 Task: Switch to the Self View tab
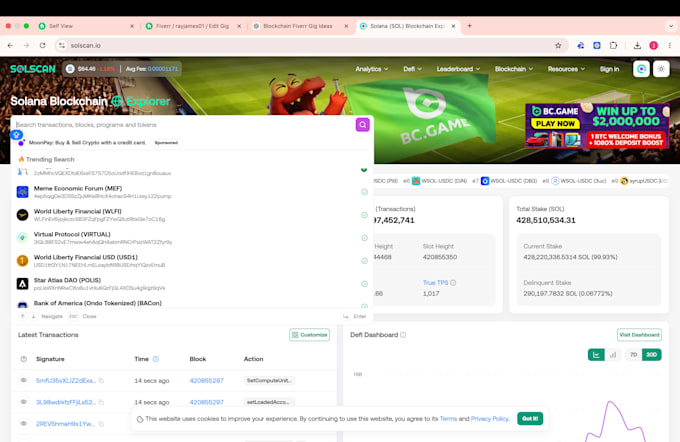(86, 26)
